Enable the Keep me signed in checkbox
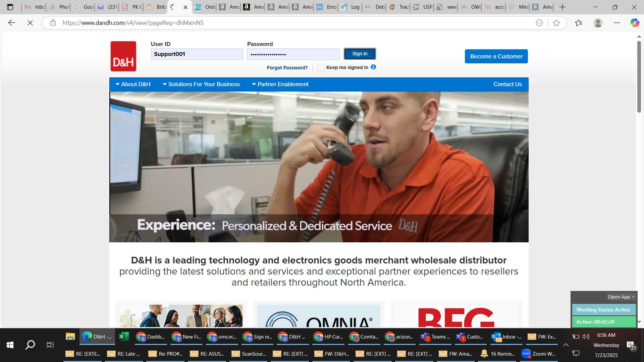Viewport: 644px width, 362px height. coord(321,68)
